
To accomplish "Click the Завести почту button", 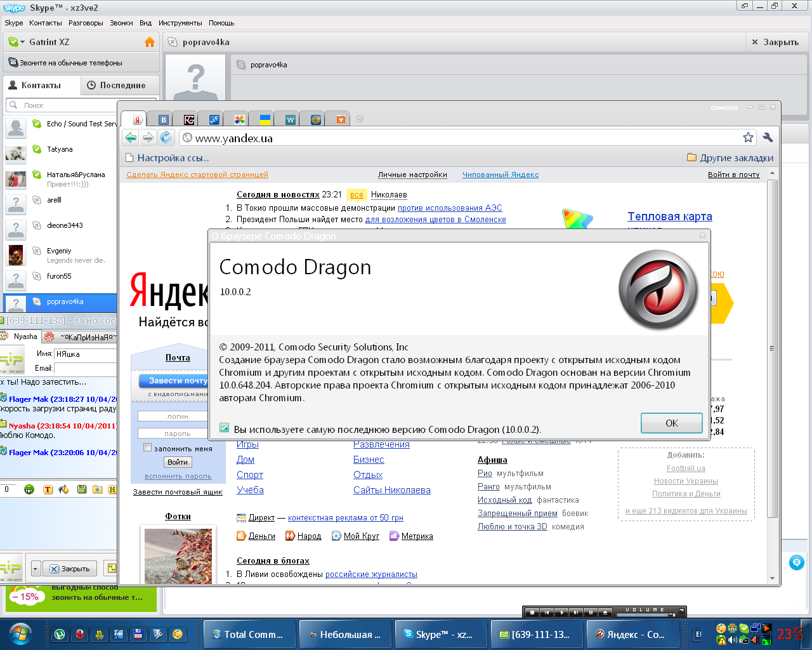I will click(173, 380).
